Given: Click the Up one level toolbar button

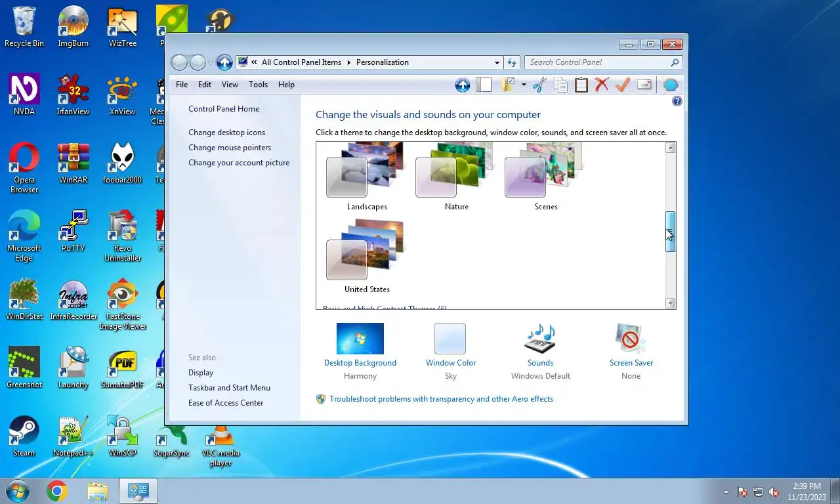Looking at the screenshot, I should [x=462, y=85].
